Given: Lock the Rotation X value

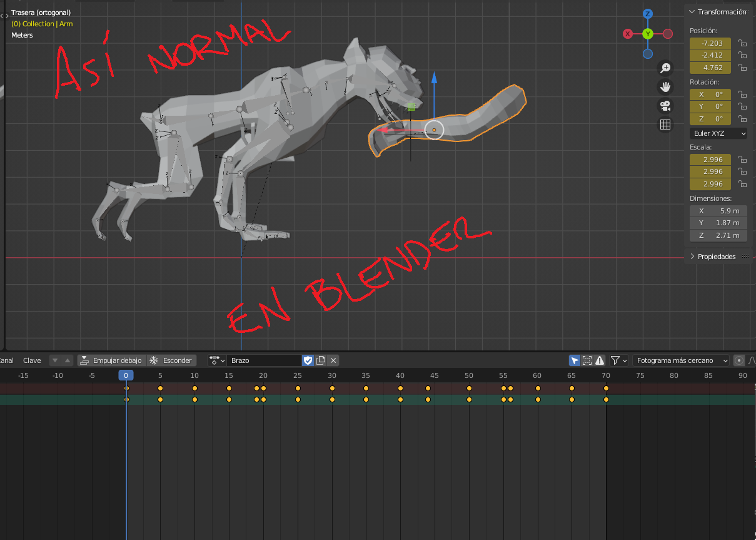Looking at the screenshot, I should pyautogui.click(x=742, y=94).
